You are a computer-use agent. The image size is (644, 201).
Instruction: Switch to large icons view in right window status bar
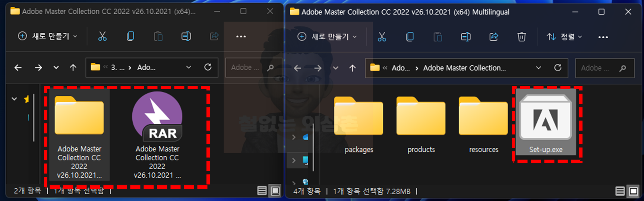(633, 191)
